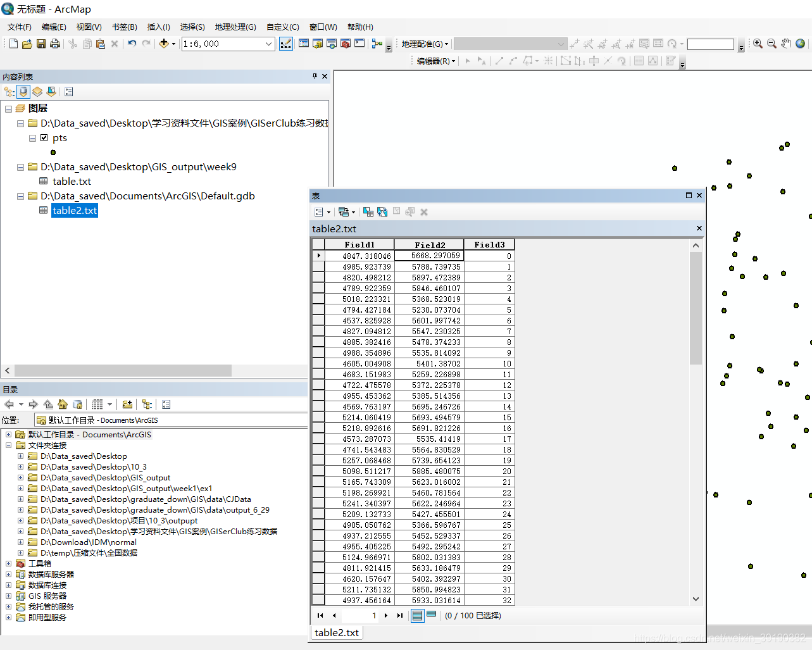This screenshot has width=812, height=650.
Task: Select the Zoom Out tool
Action: [x=771, y=44]
